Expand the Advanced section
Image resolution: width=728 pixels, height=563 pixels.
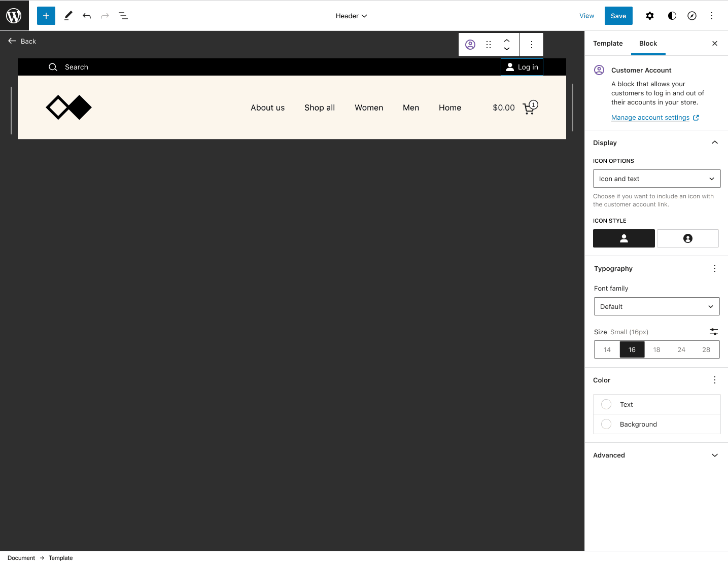(x=656, y=455)
